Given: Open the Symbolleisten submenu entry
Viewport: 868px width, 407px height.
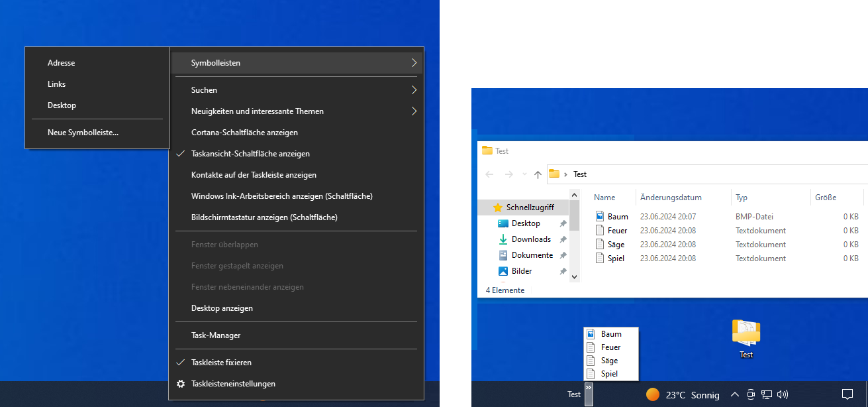Looking at the screenshot, I should click(297, 63).
